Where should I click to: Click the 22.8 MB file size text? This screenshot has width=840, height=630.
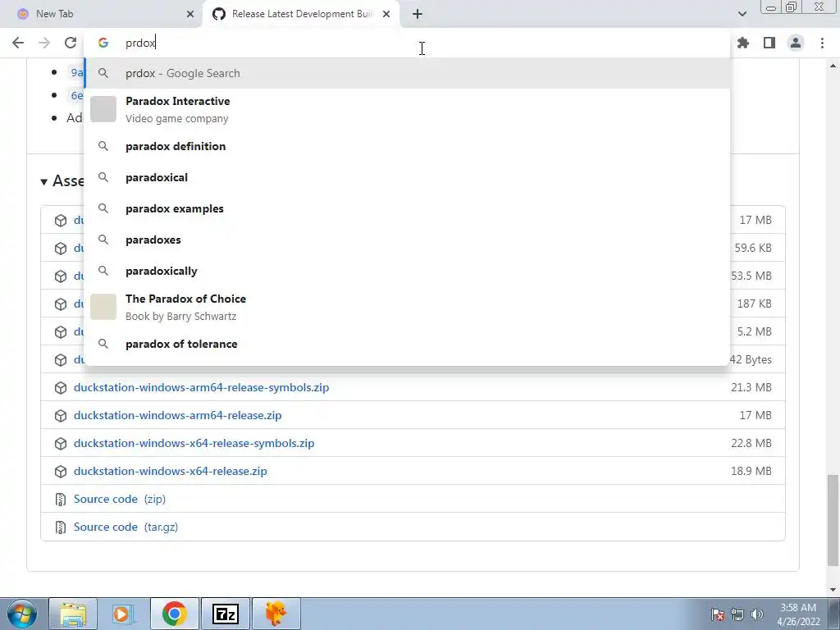point(751,443)
